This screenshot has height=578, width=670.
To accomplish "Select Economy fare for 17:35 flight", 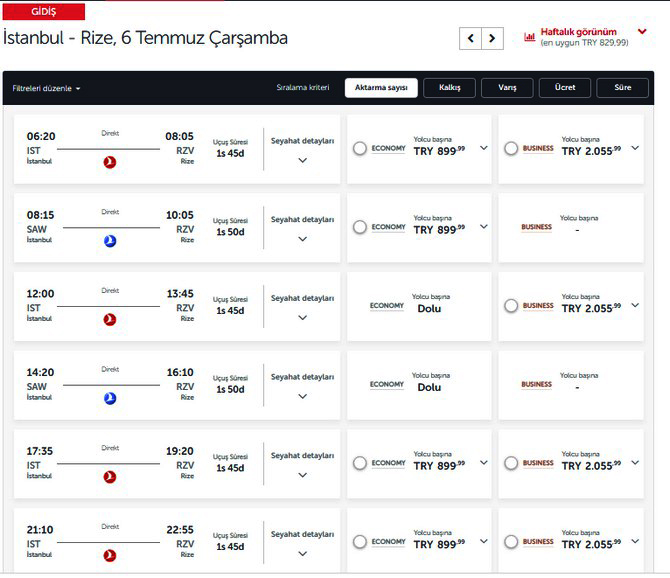I will point(360,463).
